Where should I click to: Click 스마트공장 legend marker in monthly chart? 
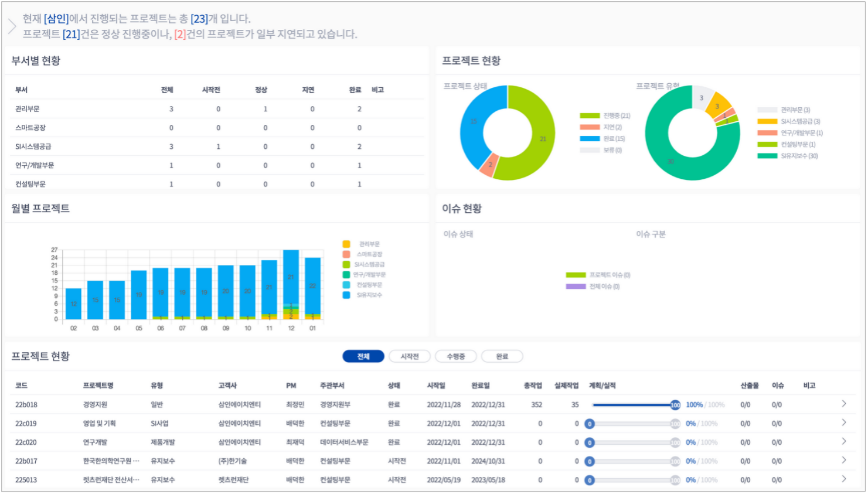pos(346,254)
